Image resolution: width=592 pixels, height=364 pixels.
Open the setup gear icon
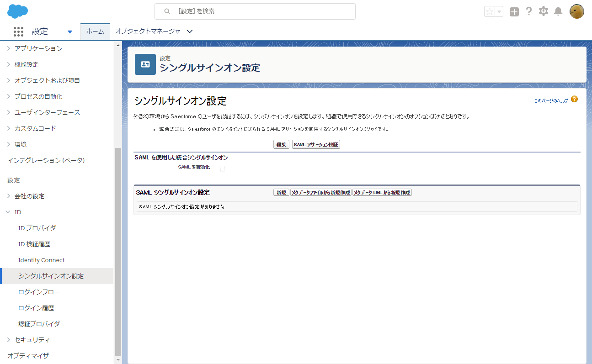click(544, 11)
